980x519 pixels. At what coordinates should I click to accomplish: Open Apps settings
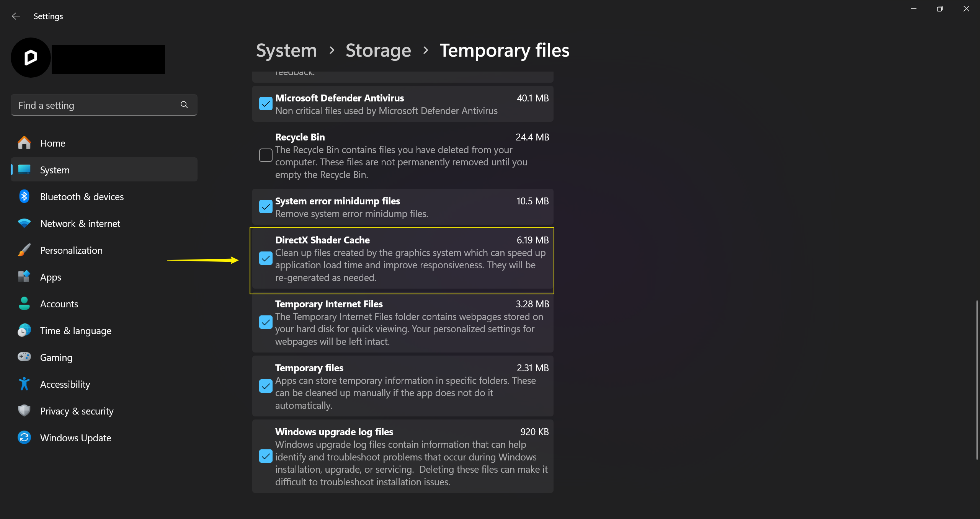[x=104, y=277]
